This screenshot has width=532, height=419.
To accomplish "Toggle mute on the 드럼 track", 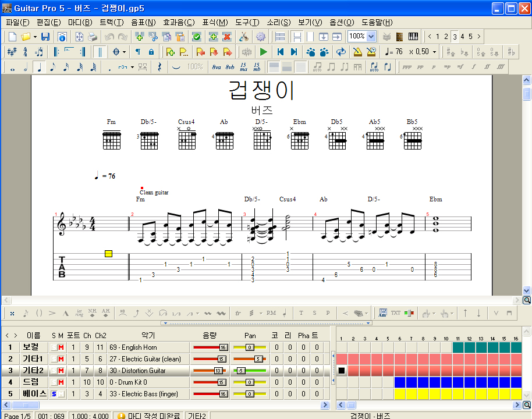I will (x=61, y=382).
